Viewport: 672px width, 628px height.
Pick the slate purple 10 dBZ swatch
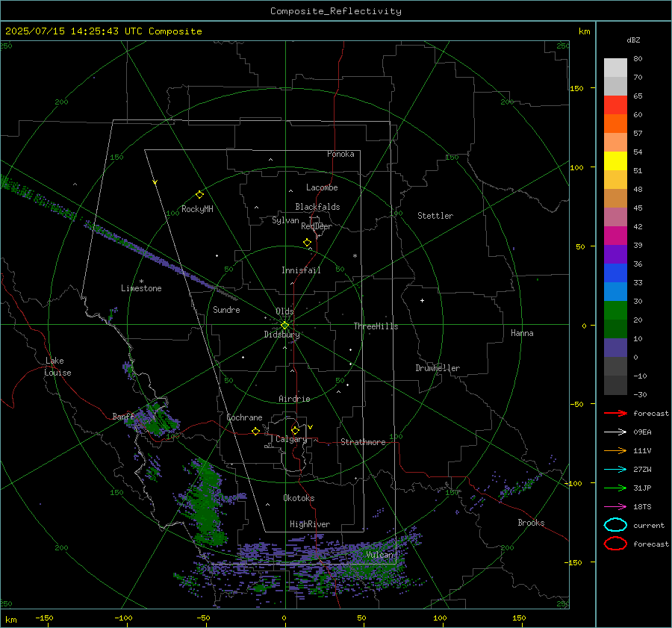tap(615, 348)
